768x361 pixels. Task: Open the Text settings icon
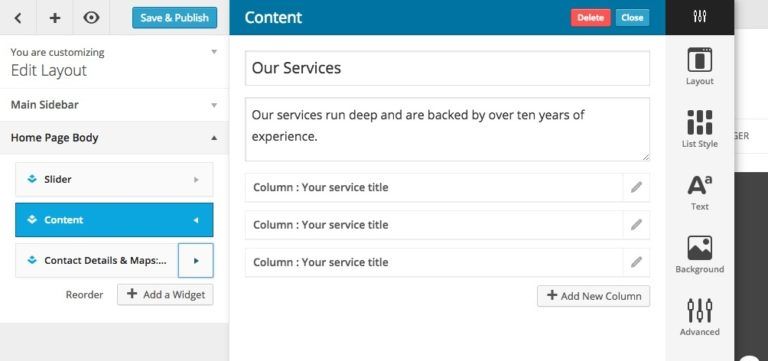[x=699, y=185]
